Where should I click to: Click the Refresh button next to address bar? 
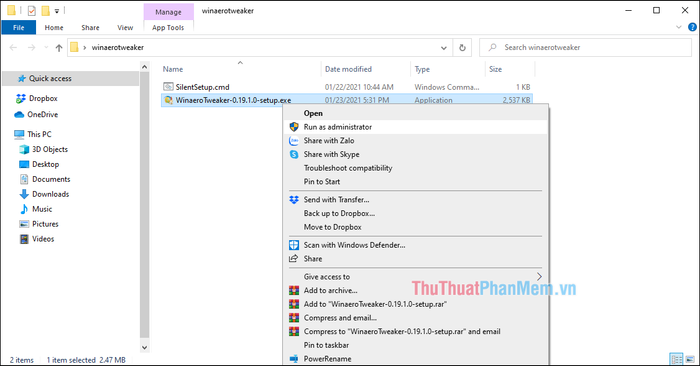(x=462, y=47)
